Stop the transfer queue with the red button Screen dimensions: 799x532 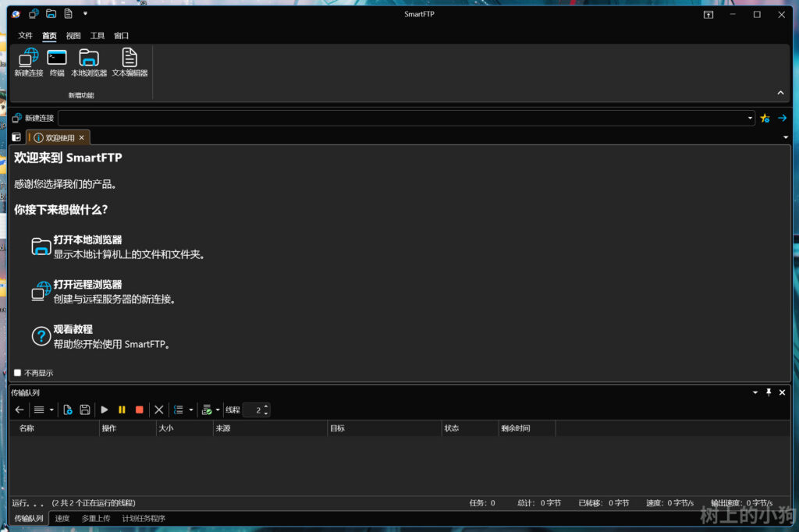(x=140, y=410)
